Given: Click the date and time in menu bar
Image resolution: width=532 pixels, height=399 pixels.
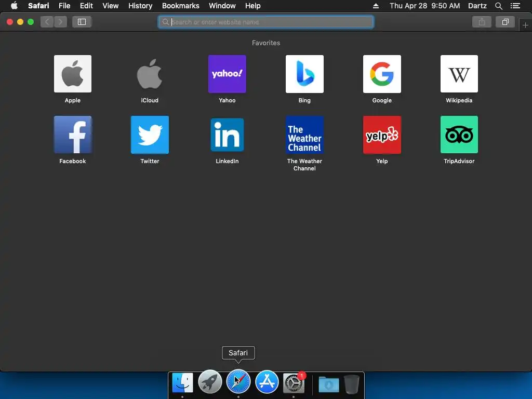Looking at the screenshot, I should 424,6.
